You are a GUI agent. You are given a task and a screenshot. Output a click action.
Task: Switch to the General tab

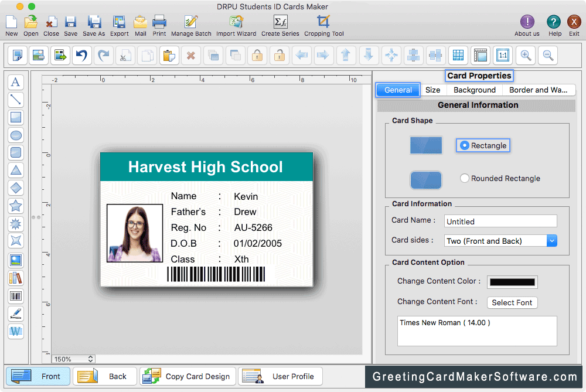(398, 90)
